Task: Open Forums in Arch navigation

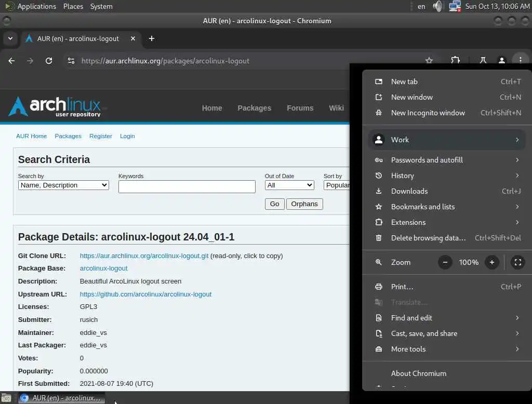Action: coord(300,108)
